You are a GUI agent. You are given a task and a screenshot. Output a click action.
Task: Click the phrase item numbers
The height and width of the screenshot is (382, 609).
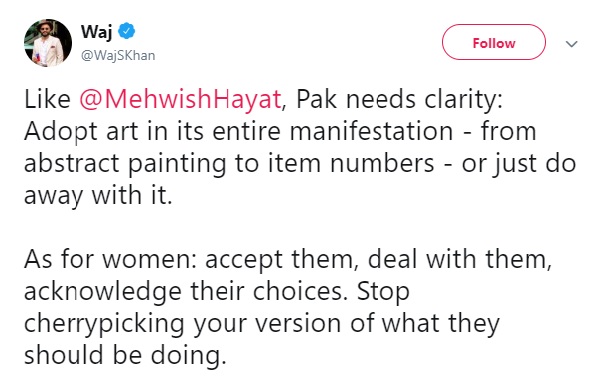click(x=351, y=164)
